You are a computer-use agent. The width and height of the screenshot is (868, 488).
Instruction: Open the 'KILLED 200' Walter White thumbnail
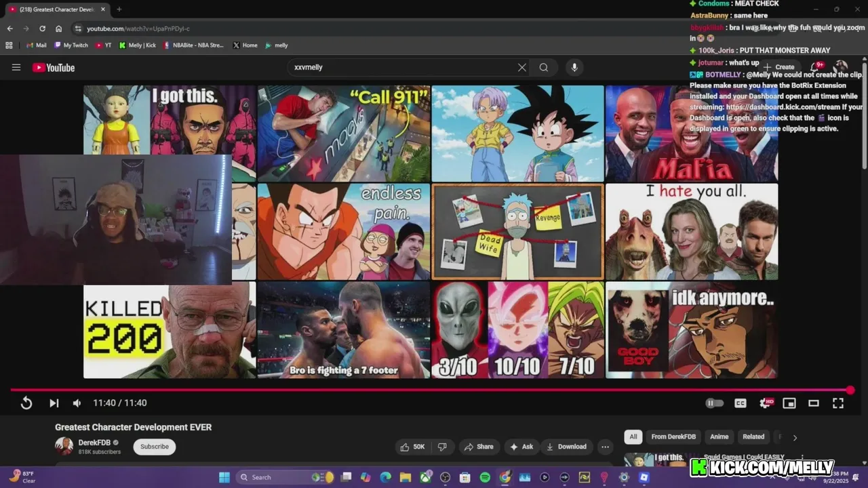170,330
